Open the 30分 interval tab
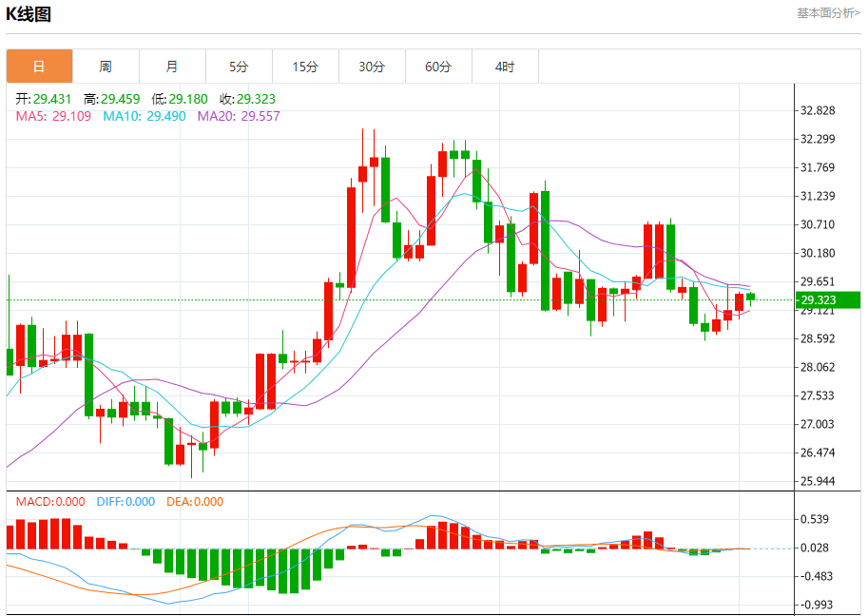 point(372,67)
